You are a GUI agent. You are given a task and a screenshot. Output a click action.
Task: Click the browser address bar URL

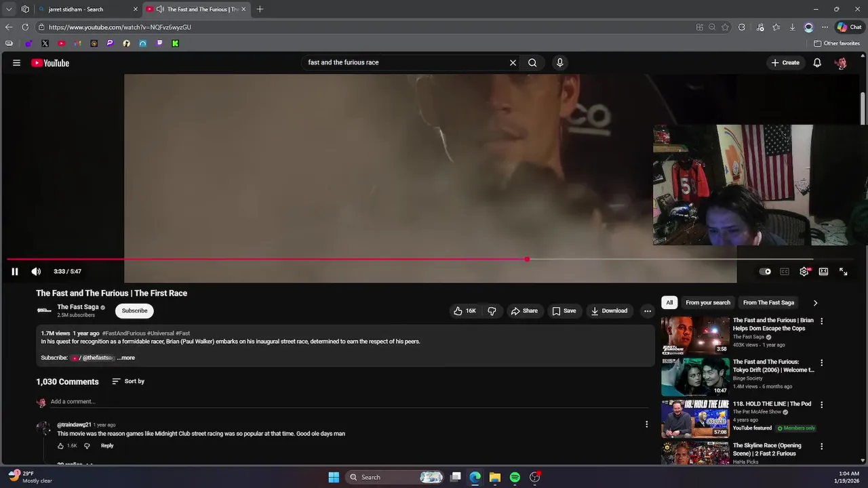[120, 27]
